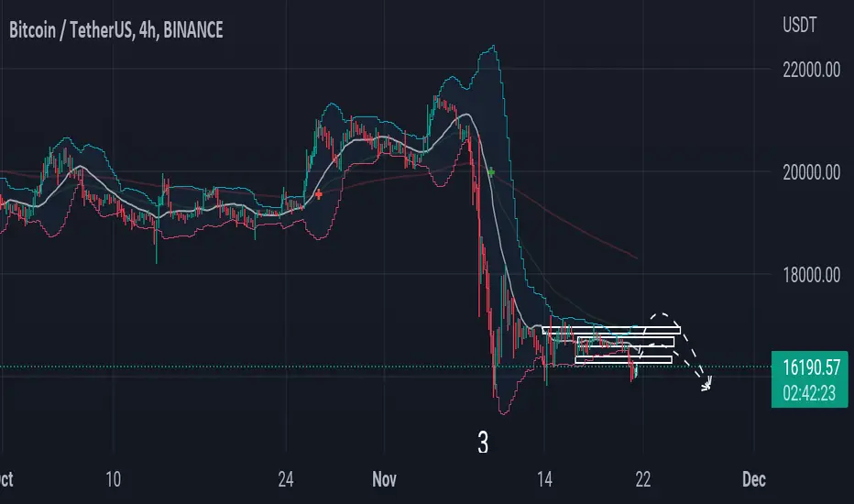Click the green plus signal marker
This screenshot has height=504, width=854.
tap(491, 172)
